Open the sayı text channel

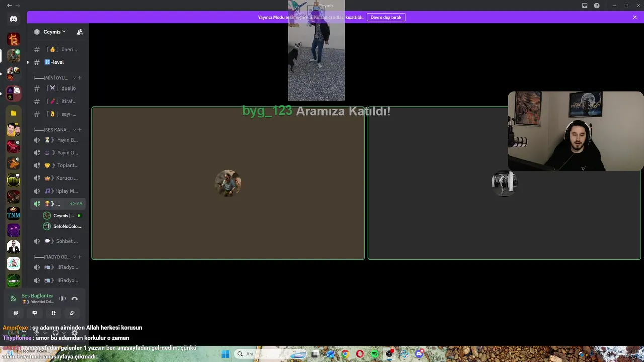tap(57, 114)
